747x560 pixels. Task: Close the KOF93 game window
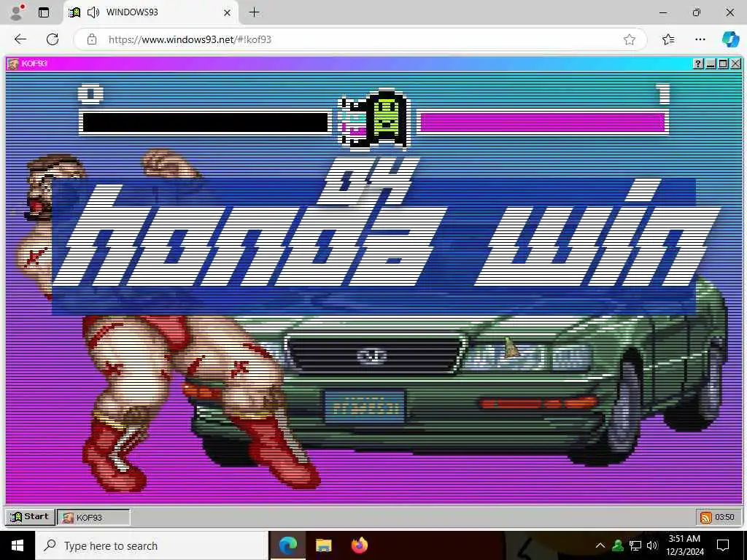735,64
